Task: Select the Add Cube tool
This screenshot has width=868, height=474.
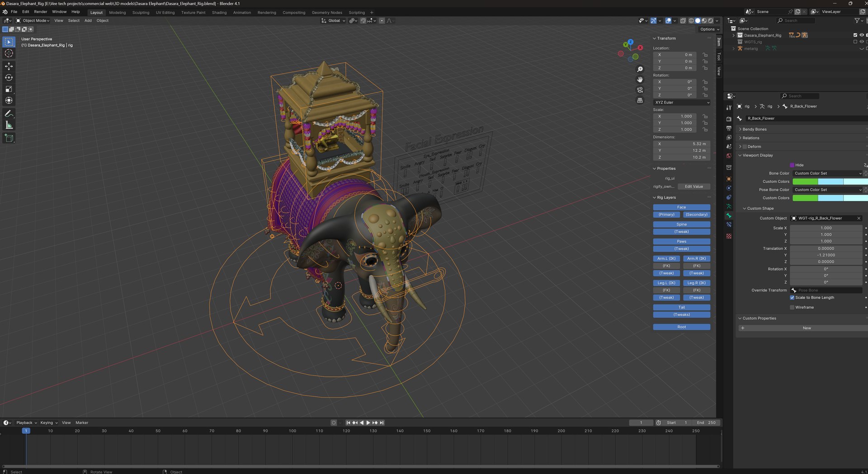Action: [x=9, y=138]
